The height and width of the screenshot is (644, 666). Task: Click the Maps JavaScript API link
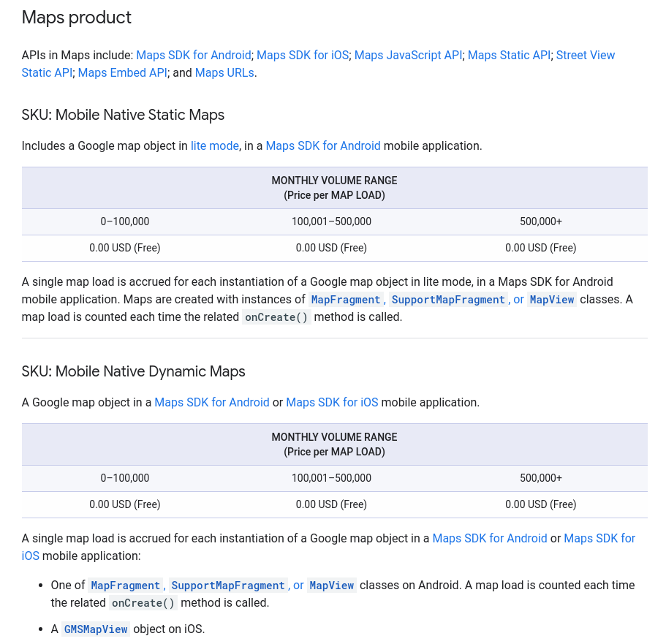(x=408, y=56)
